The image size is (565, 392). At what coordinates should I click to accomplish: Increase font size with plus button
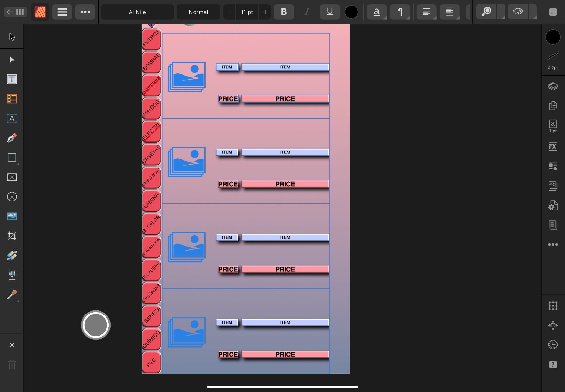[x=265, y=12]
